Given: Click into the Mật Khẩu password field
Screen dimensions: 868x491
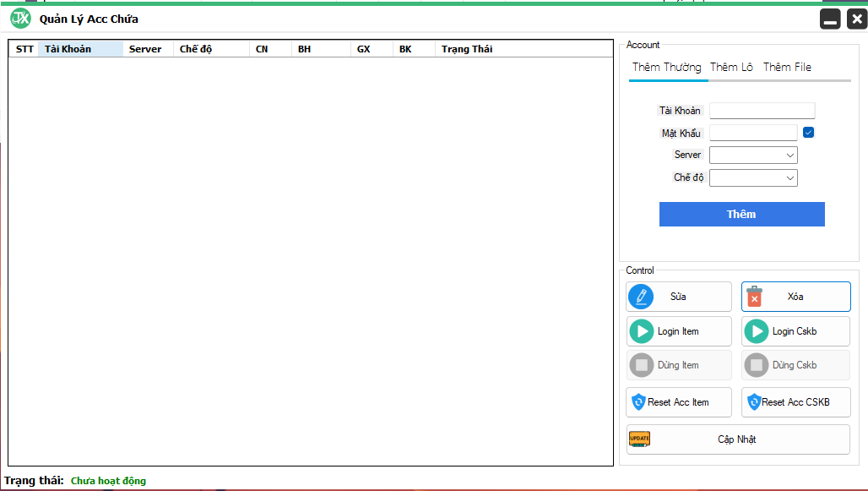Looking at the screenshot, I should (753, 133).
